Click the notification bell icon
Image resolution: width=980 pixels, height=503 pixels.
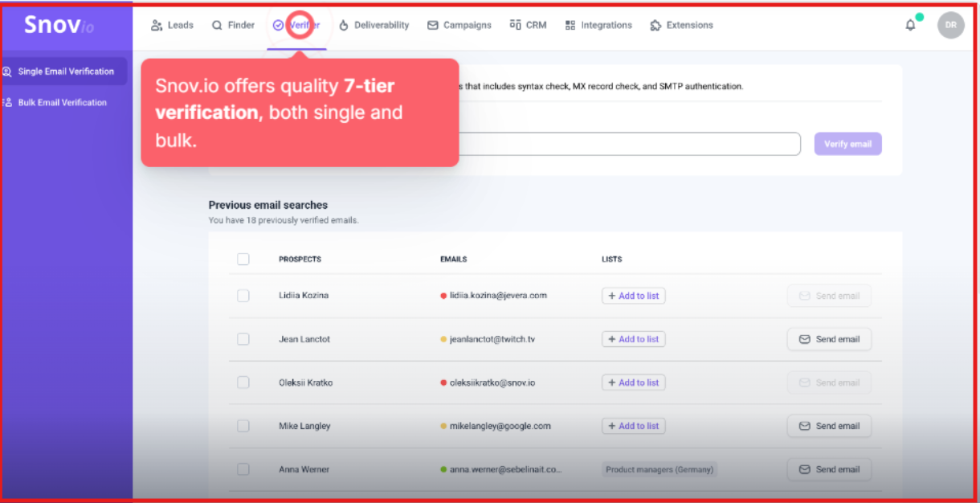[910, 25]
